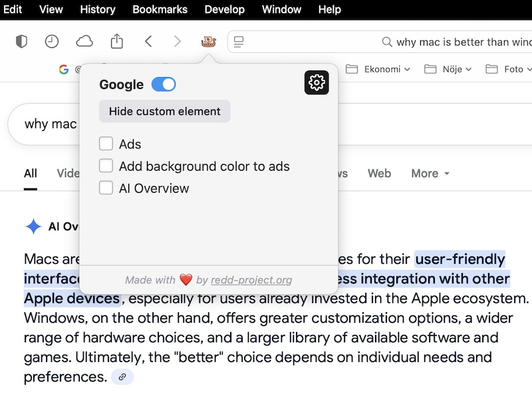Open the privacy shield report icon
532x394 pixels.
click(21, 42)
